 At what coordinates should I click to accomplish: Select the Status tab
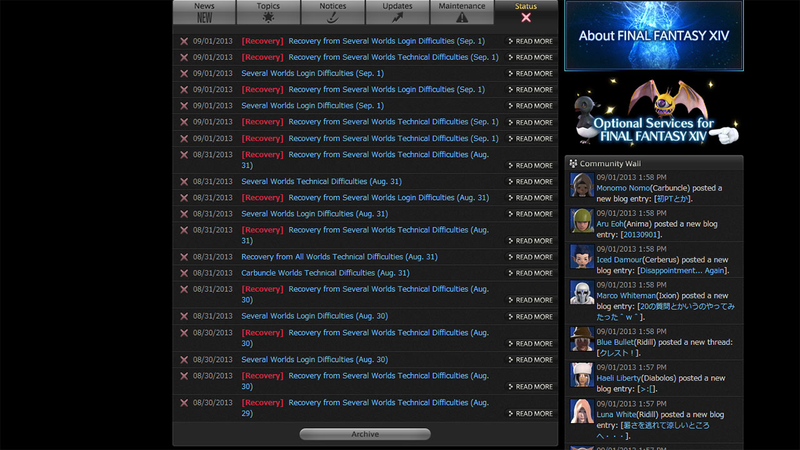click(526, 12)
